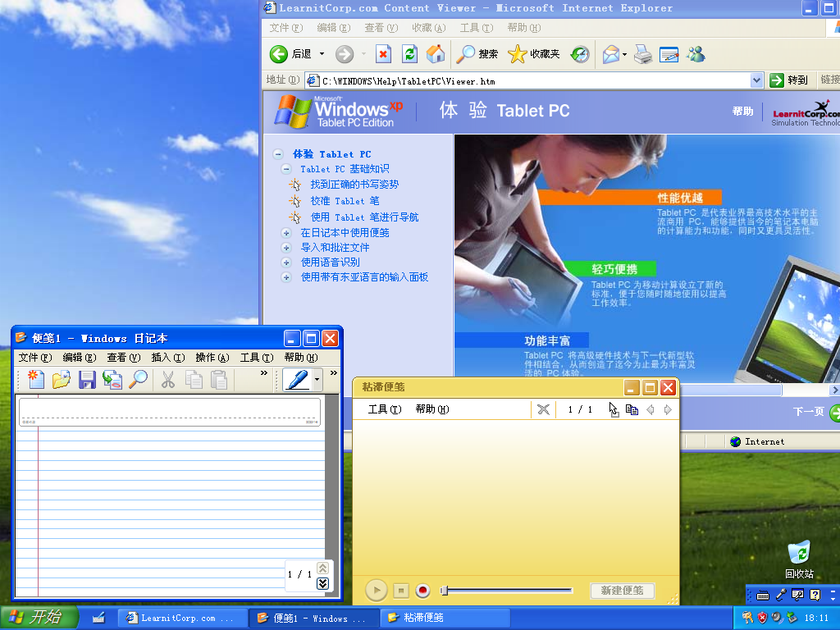Click page down arrows in Windows Journal
This screenshot has width=840, height=630.
tap(322, 583)
